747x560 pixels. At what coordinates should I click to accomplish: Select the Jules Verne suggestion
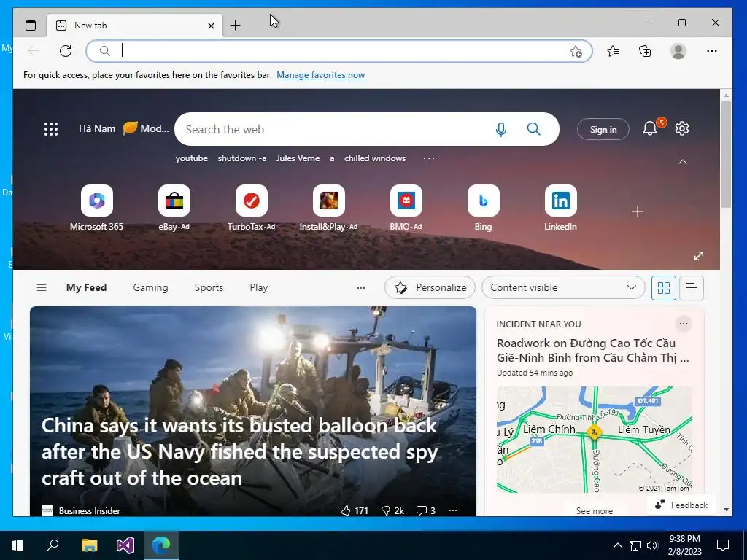point(298,158)
